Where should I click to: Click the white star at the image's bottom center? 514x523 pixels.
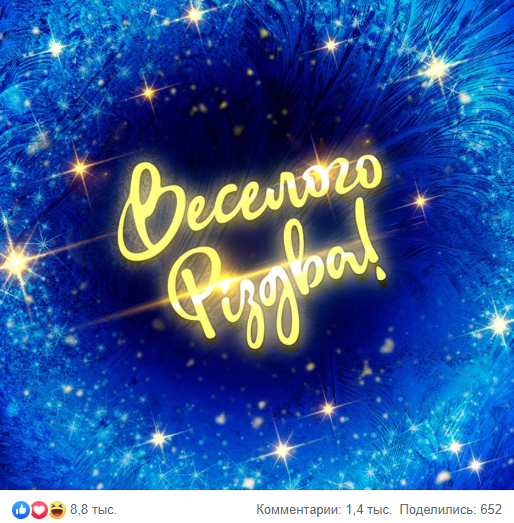click(x=283, y=450)
